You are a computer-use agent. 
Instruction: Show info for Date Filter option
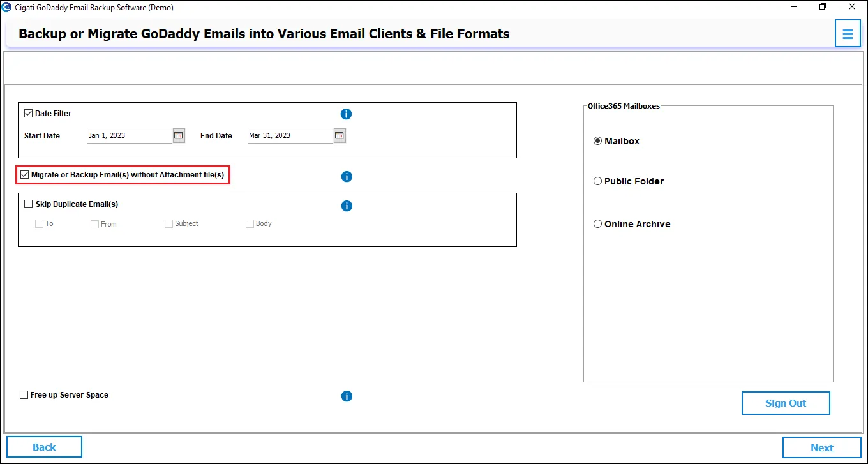(x=347, y=114)
